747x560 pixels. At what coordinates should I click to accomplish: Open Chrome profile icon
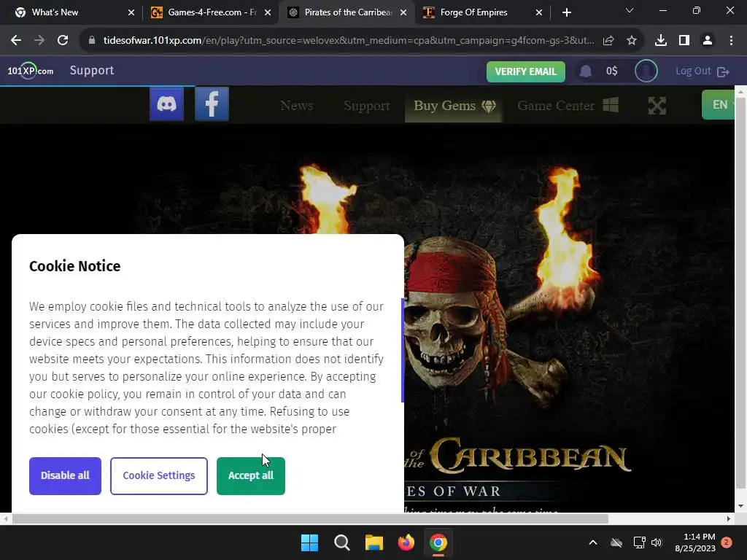[x=708, y=41]
